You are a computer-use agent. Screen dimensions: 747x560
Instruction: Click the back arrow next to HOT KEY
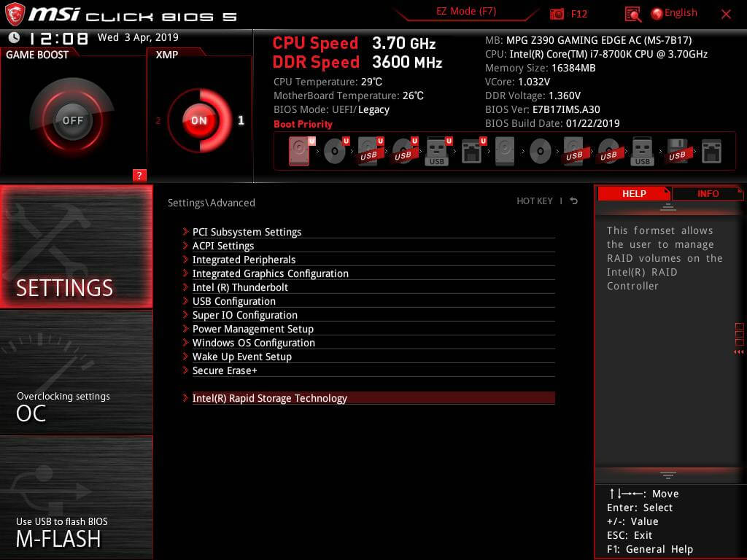pos(574,201)
